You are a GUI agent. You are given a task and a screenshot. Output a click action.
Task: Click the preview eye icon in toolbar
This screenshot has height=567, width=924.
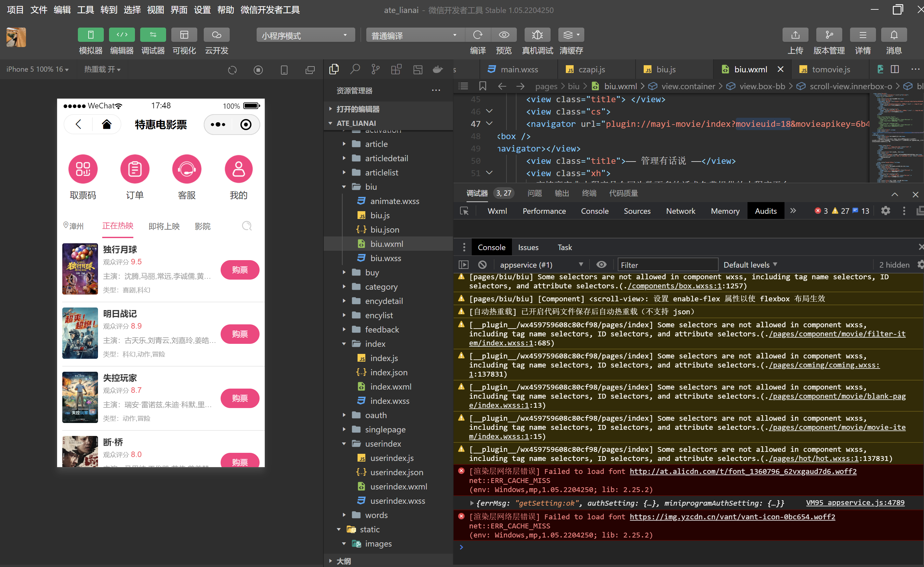(504, 35)
